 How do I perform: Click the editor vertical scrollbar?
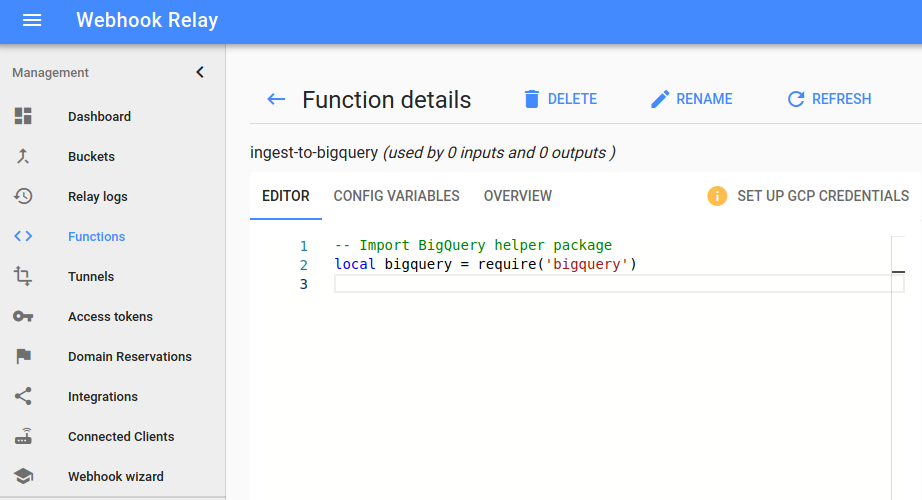coord(898,368)
